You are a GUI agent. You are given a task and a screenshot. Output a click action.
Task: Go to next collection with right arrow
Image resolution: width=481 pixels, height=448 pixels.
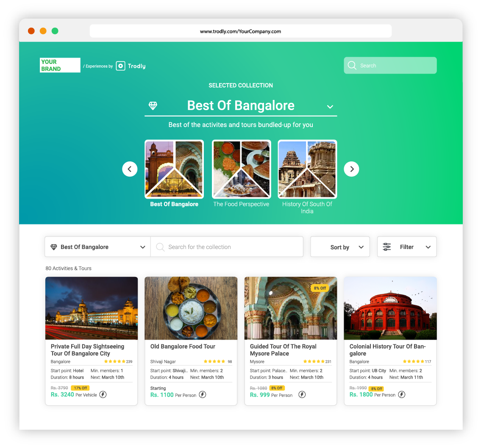click(x=351, y=169)
